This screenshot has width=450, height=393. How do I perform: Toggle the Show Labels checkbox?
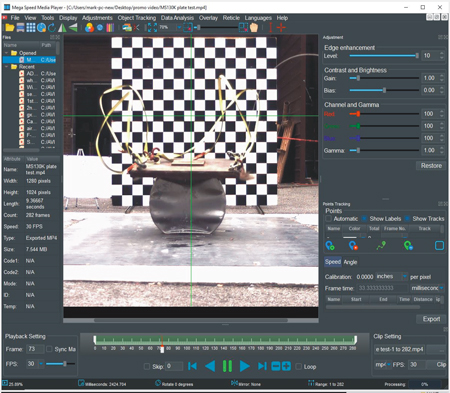pos(364,219)
